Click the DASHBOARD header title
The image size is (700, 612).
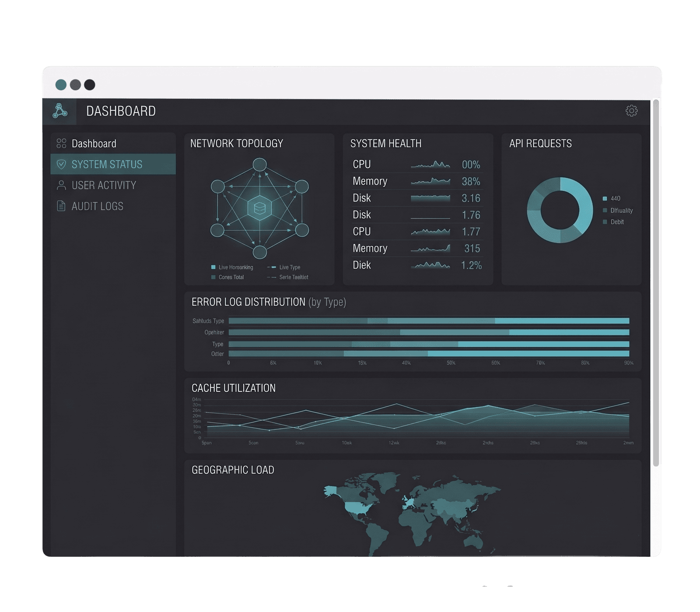[121, 111]
